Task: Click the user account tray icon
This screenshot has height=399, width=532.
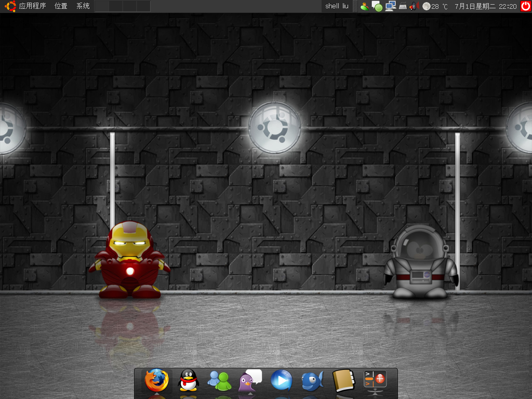Action: pos(365,6)
